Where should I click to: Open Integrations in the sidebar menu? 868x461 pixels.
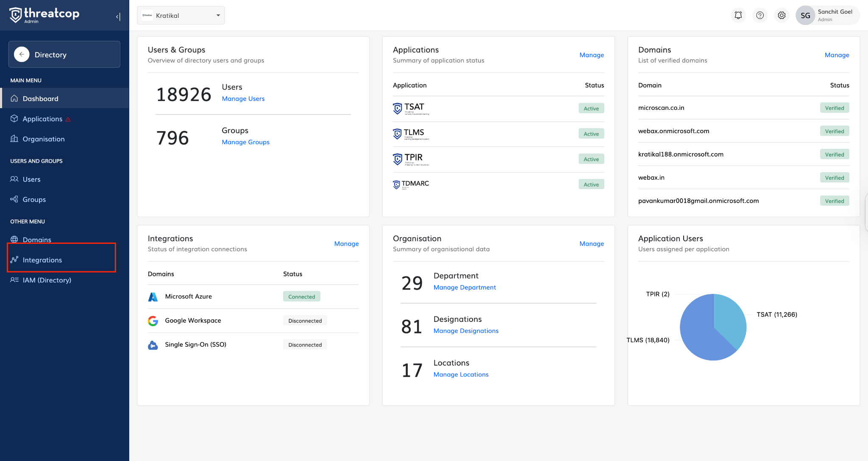click(x=42, y=260)
